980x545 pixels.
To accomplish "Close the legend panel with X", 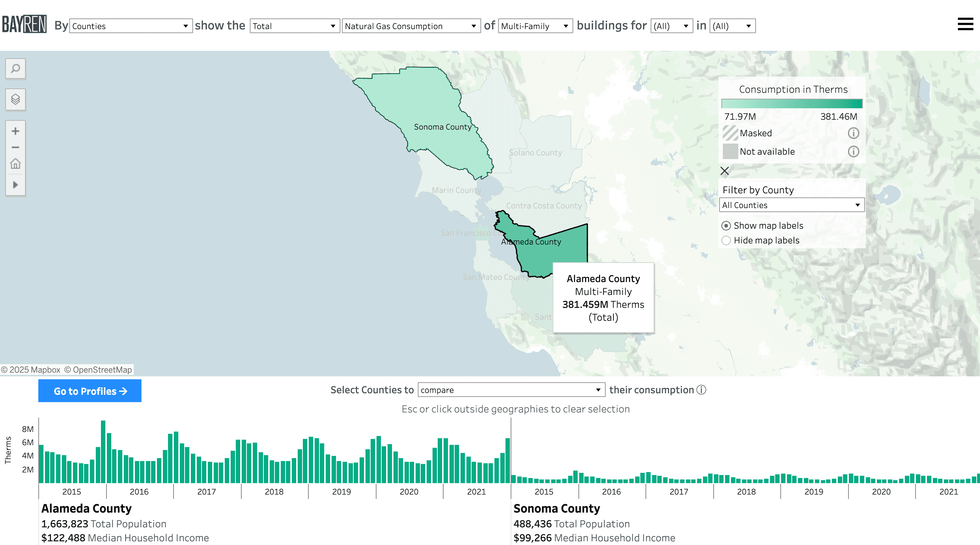I will pos(725,171).
